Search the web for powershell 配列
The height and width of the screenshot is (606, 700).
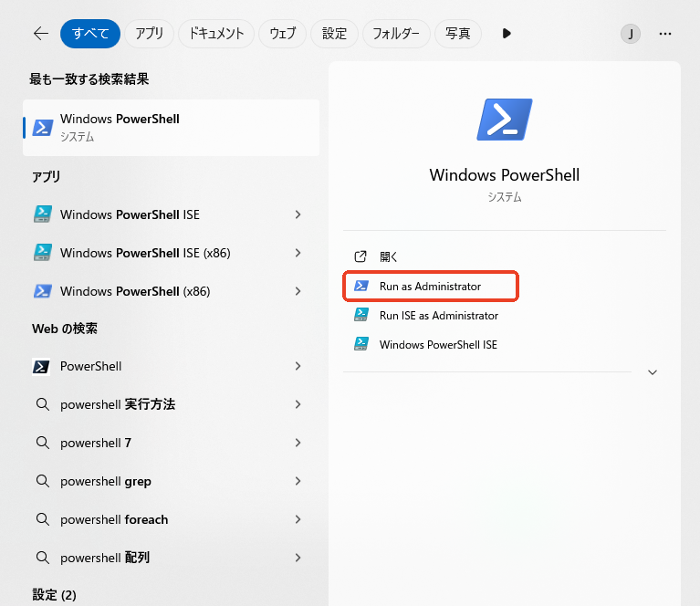105,558
